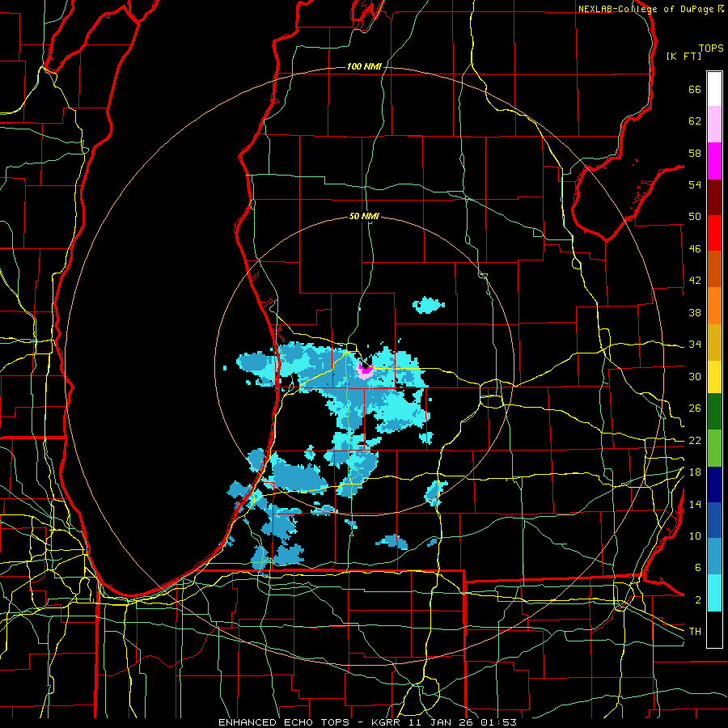
Task: Click the legend value '62'
Action: point(695,121)
